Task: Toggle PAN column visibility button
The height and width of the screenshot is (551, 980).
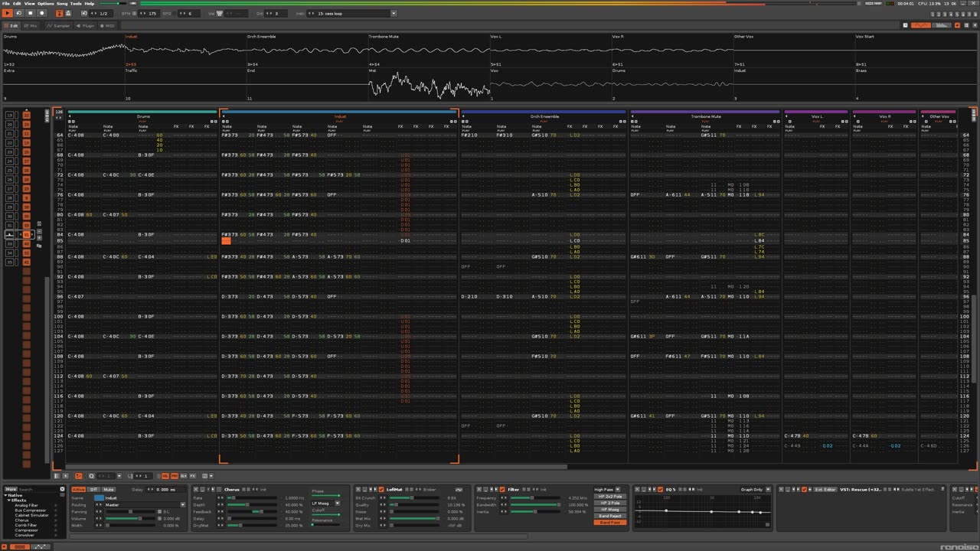Action: click(175, 476)
